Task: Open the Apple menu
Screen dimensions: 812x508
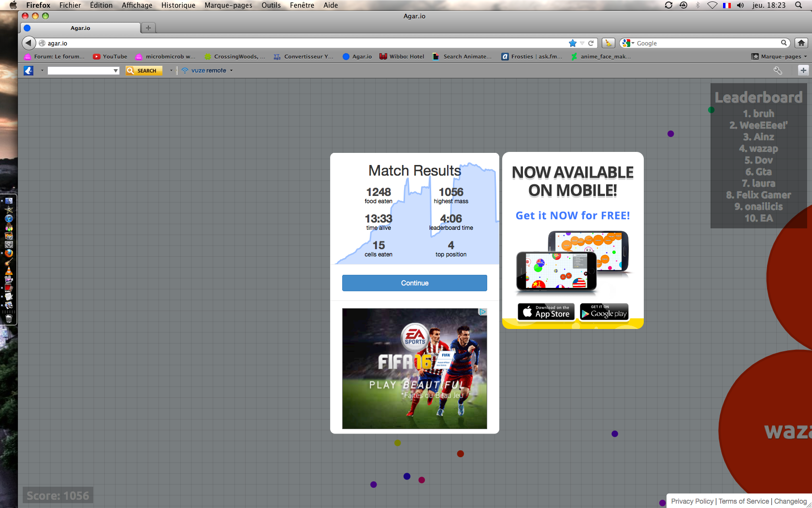Action: [x=13, y=5]
